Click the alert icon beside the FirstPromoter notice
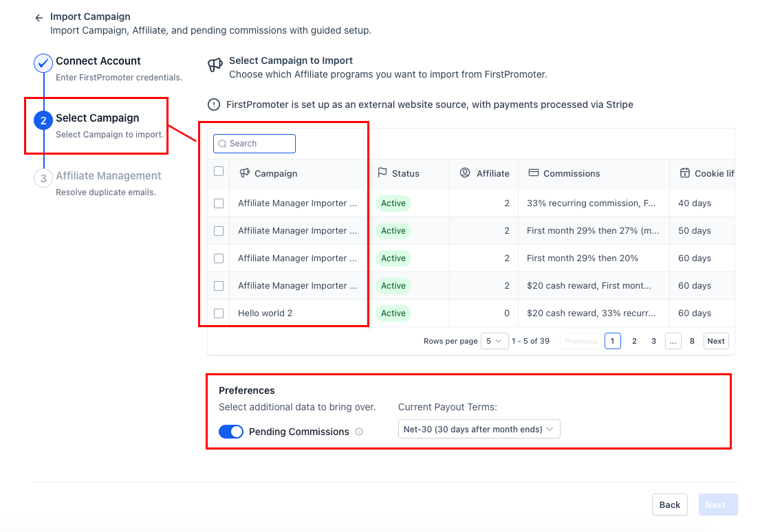This screenshot has width=771, height=532. [x=214, y=104]
